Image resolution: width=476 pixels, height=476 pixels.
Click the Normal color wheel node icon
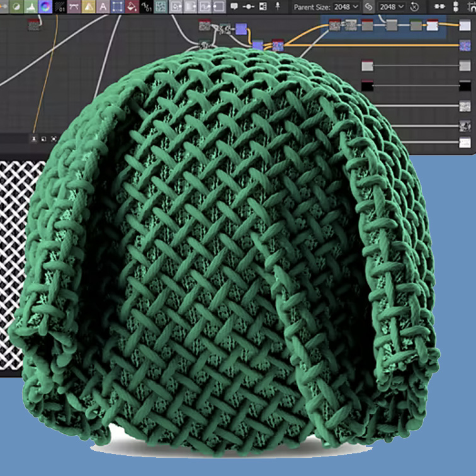(x=45, y=7)
